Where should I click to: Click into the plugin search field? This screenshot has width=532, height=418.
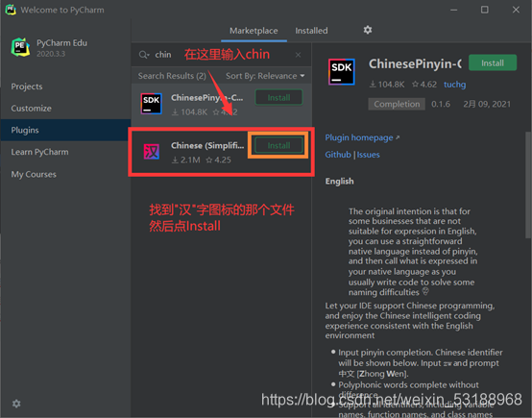(x=221, y=55)
